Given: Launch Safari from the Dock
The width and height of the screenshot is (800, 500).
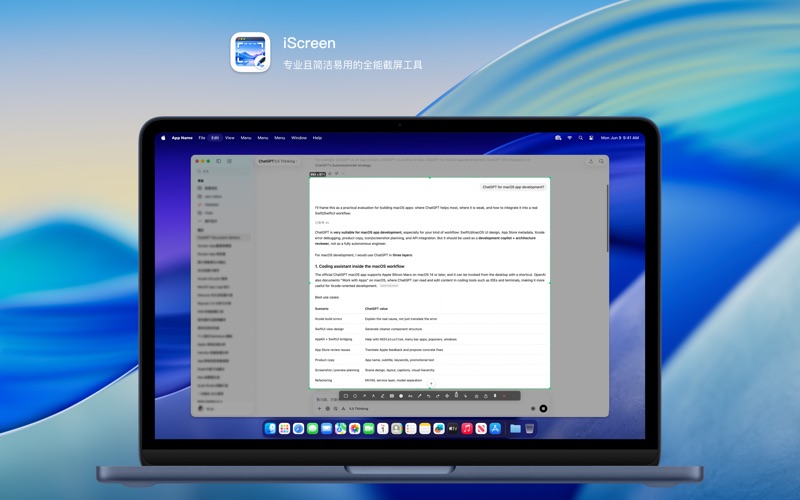Looking at the screenshot, I should tap(298, 429).
